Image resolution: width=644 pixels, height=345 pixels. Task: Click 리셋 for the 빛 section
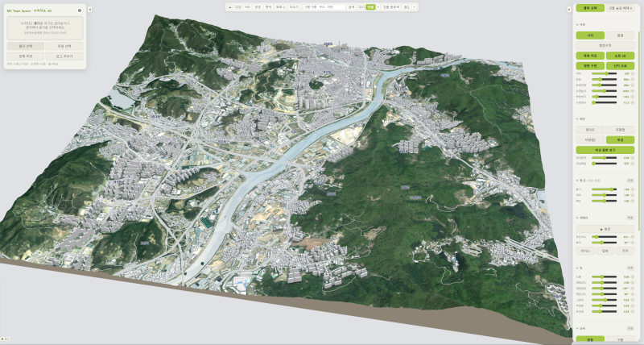[630, 268]
